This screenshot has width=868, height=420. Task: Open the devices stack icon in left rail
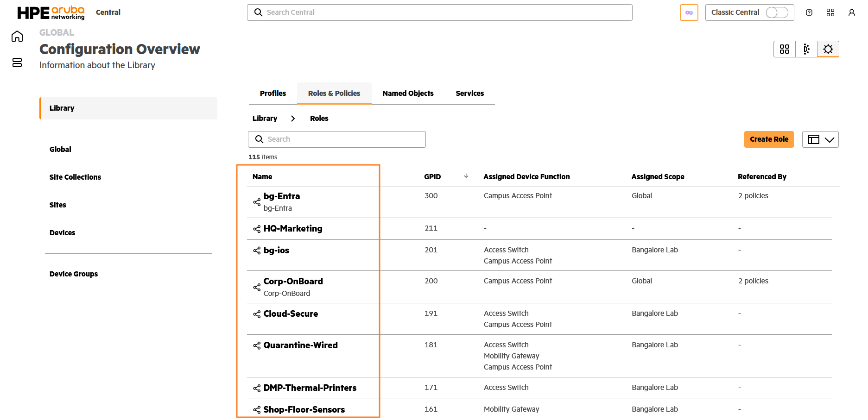[17, 63]
